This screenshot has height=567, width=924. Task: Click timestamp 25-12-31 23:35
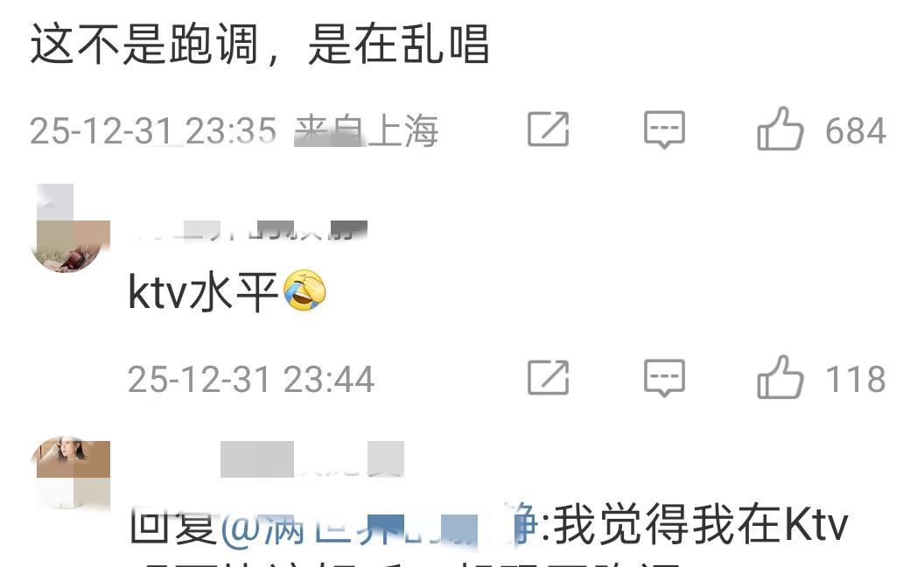152,130
